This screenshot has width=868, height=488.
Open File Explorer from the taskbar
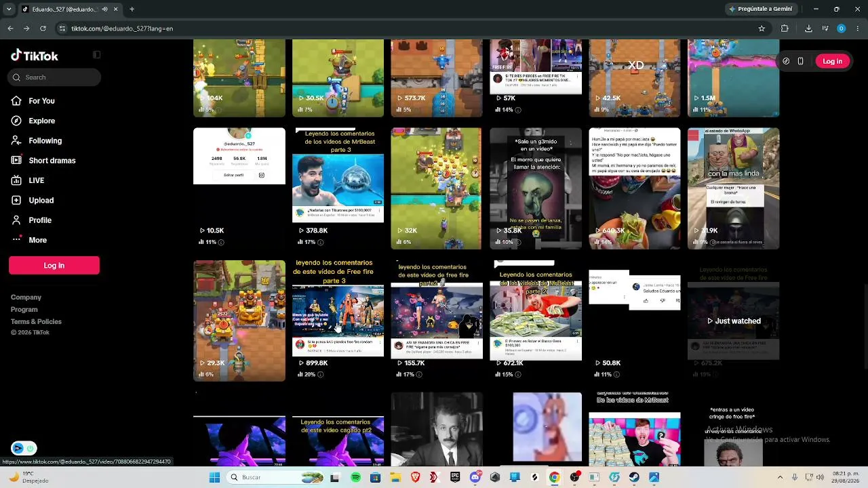pos(395,477)
